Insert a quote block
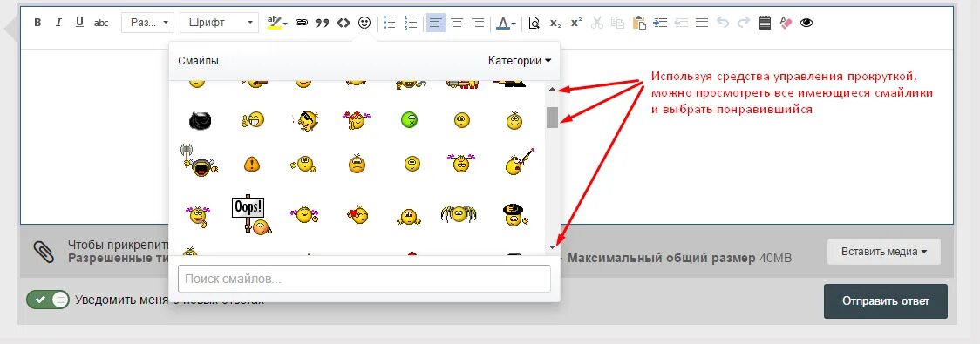980x344 pixels. click(323, 24)
